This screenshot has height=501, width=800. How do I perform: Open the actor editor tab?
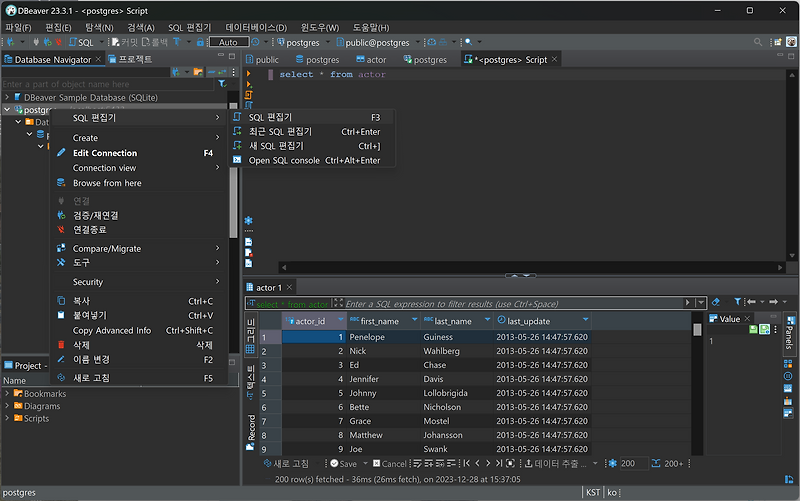tap(371, 60)
